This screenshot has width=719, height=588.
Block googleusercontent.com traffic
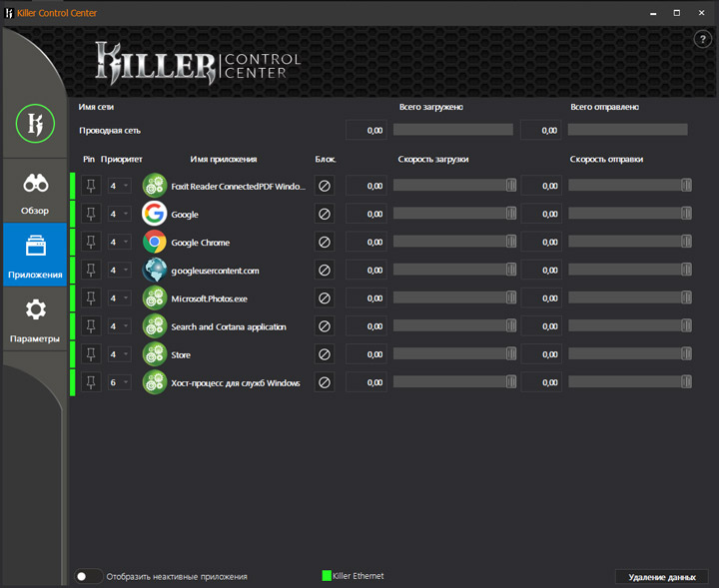325,270
